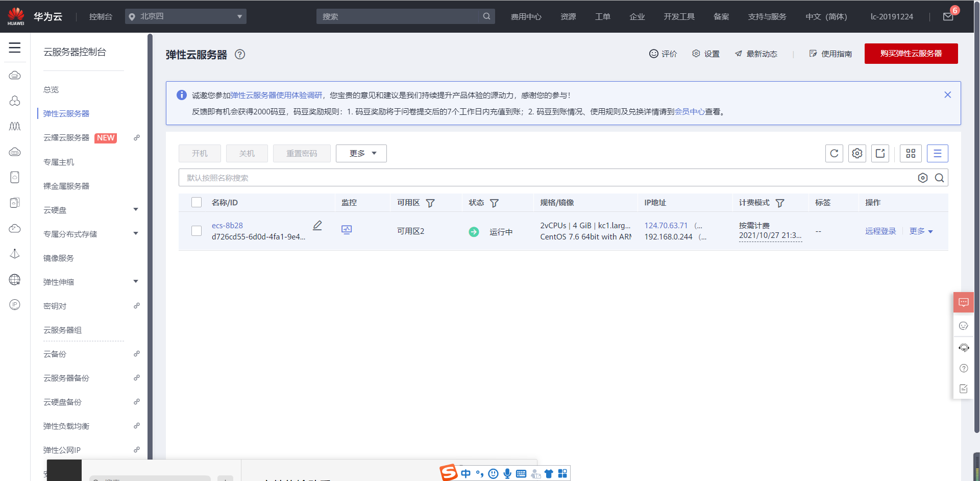The height and width of the screenshot is (481, 980).
Task: Click the Sogou input method microphone icon
Action: pos(507,474)
